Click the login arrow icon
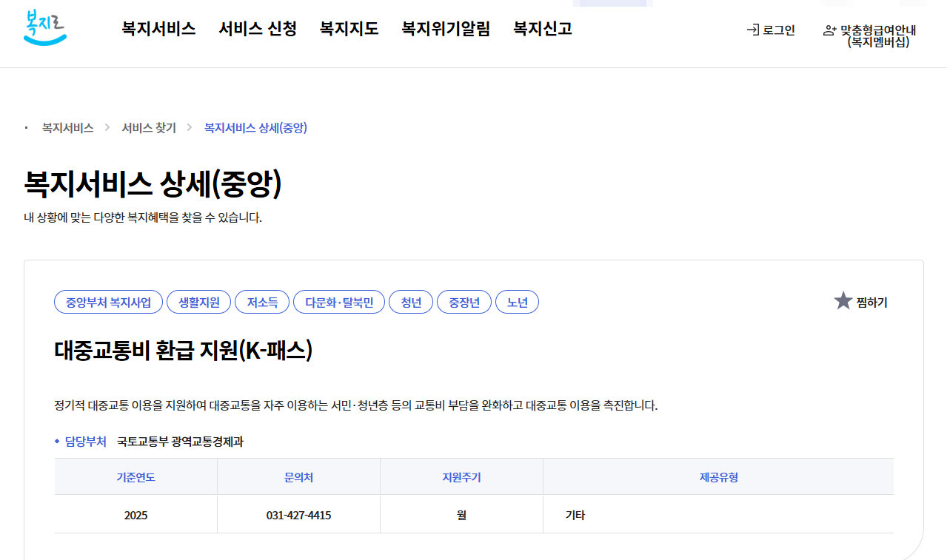 pyautogui.click(x=753, y=30)
